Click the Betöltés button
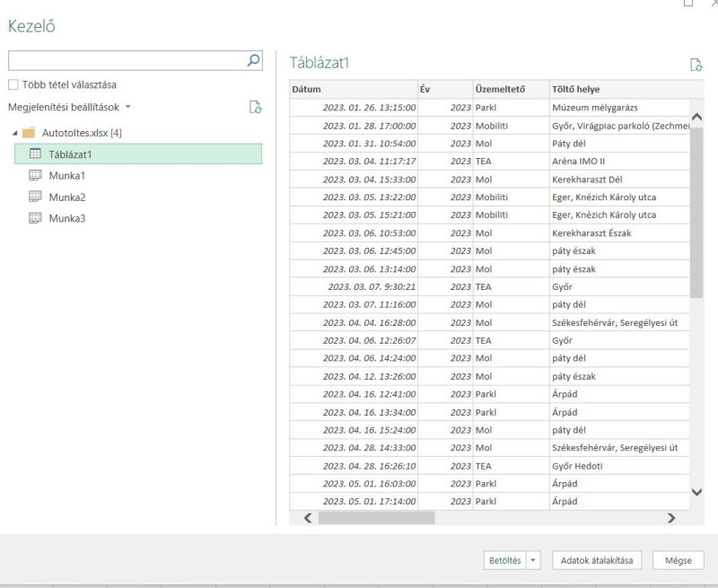Screen dimensions: 718x588 click(x=505, y=560)
